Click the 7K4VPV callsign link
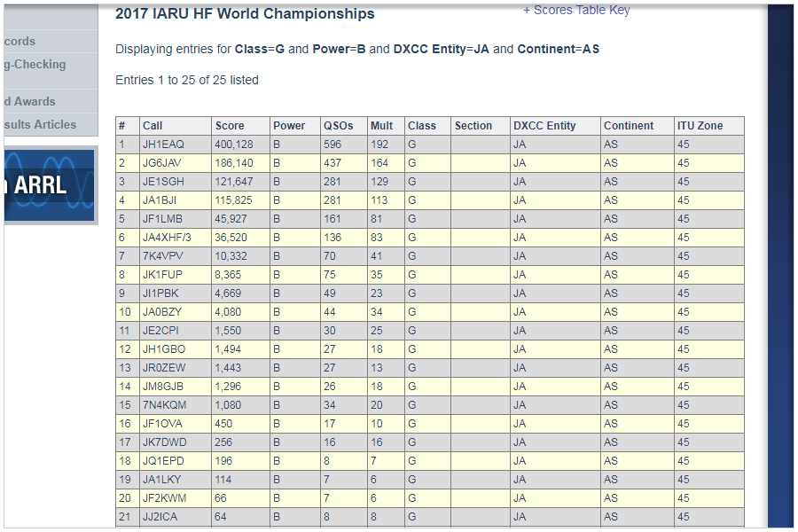798x532 pixels. coord(163,256)
